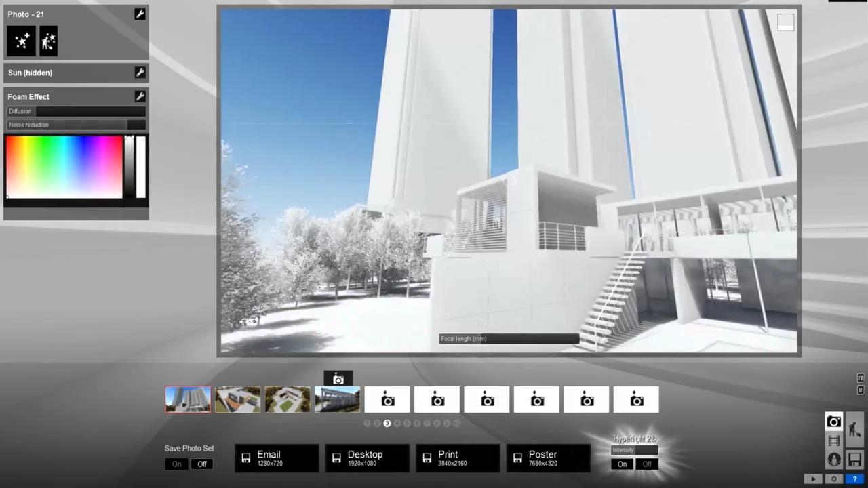Turn Save Photo Set Off

click(201, 464)
